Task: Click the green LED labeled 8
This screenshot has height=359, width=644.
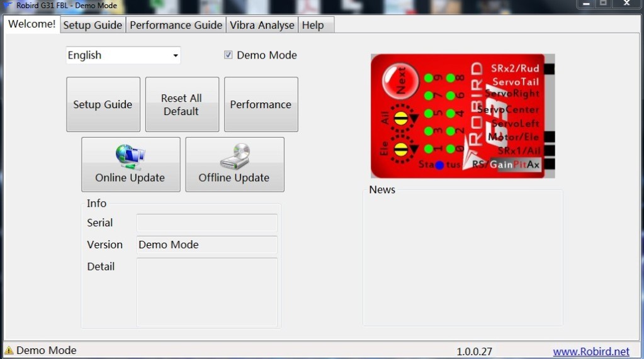Action: pos(451,78)
